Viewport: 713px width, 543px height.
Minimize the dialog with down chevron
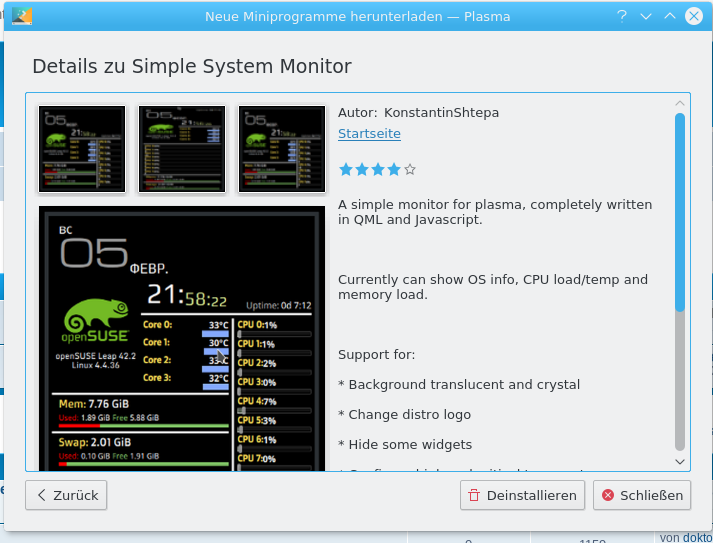tap(646, 16)
